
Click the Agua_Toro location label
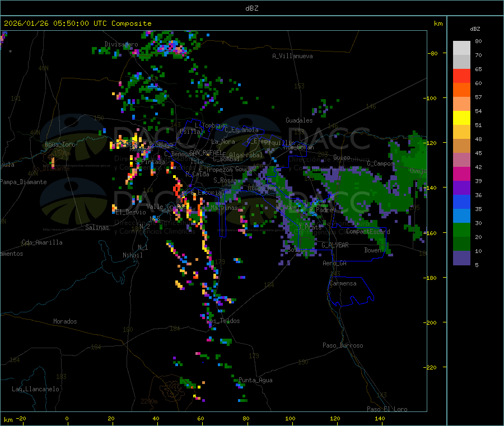tap(60, 144)
